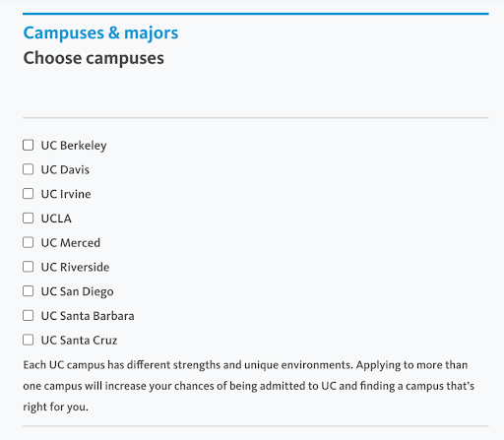Viewport: 504px width, 440px height.
Task: Click the 'UC Santa Cruz' label text
Action: tap(79, 341)
